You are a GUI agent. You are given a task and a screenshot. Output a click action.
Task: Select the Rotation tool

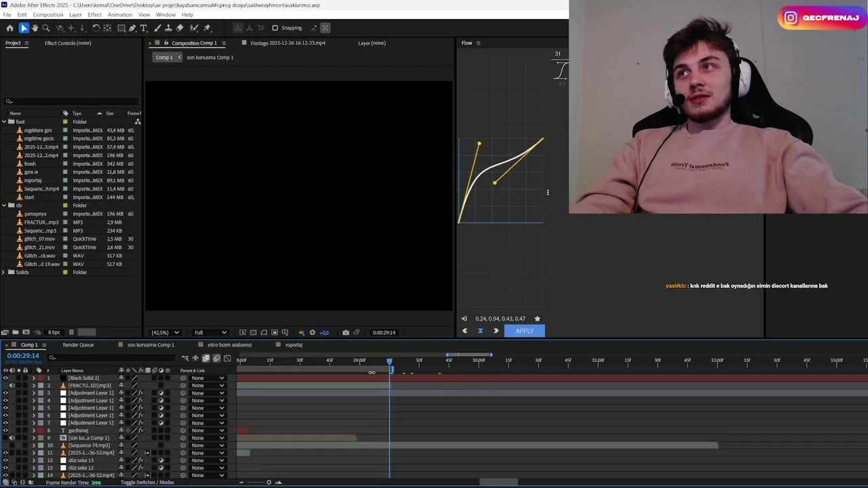coord(96,28)
